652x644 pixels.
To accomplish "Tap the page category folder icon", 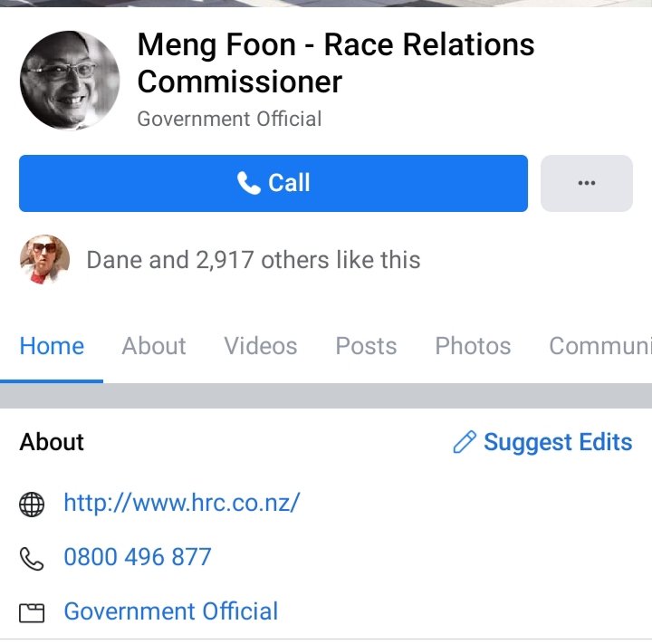I will point(32,613).
